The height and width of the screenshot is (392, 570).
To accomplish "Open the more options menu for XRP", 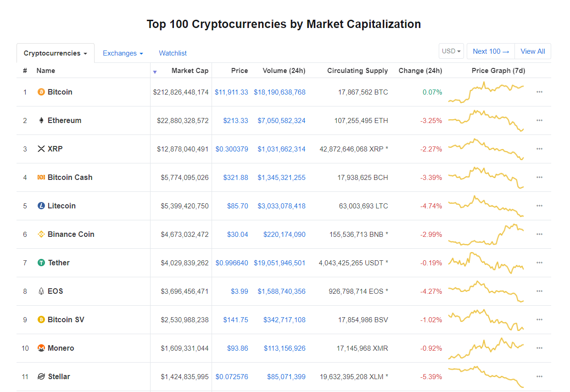I will pos(539,149).
